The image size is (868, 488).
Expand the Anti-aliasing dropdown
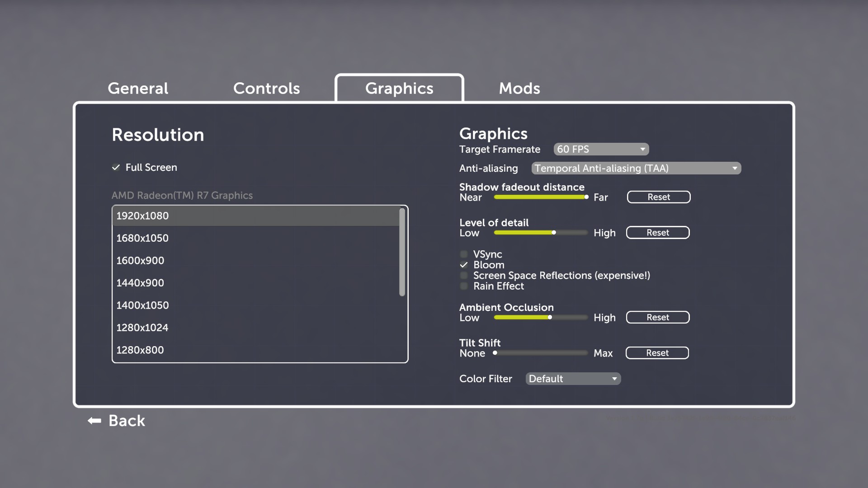[x=636, y=168]
